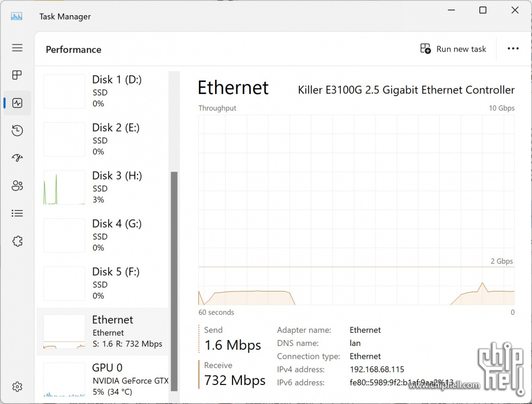Open the Services puzzle-piece icon

(x=17, y=241)
